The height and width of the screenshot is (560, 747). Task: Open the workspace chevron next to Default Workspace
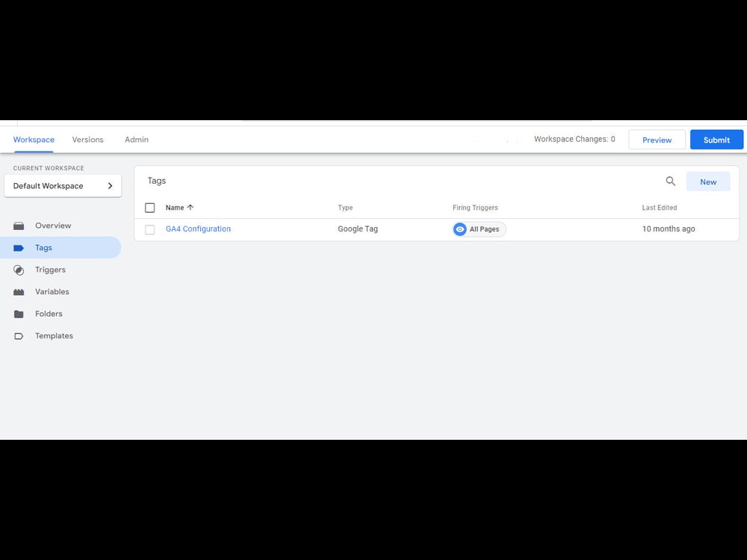[x=111, y=185]
